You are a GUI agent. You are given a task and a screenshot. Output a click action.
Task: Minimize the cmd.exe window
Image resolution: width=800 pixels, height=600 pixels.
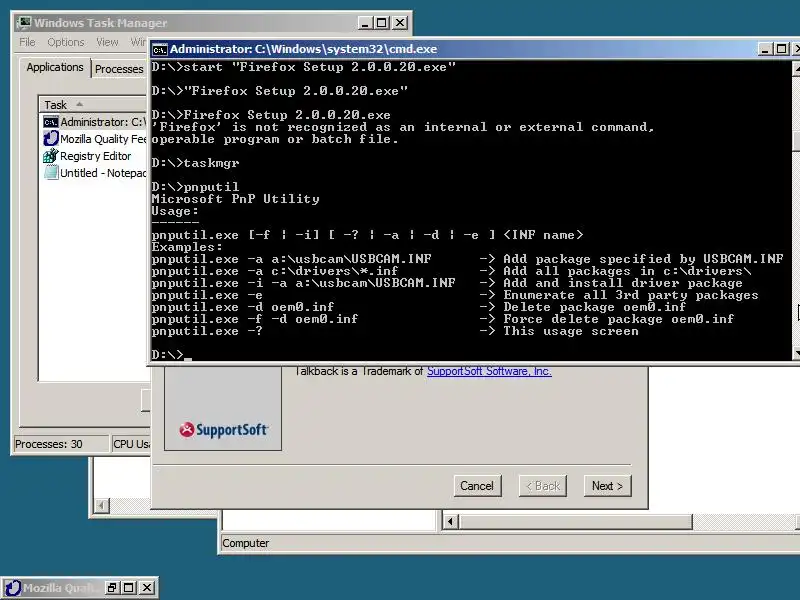(x=765, y=49)
